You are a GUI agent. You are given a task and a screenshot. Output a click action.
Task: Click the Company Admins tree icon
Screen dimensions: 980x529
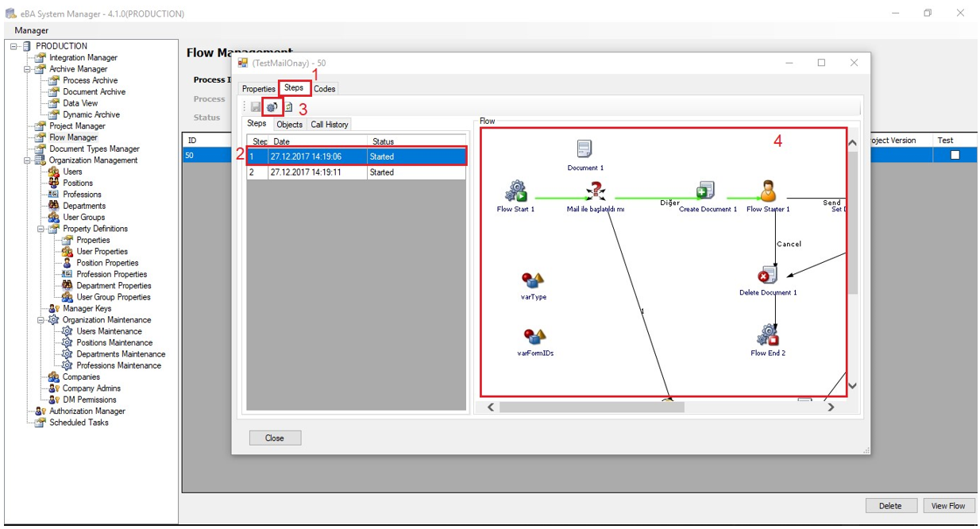[54, 388]
